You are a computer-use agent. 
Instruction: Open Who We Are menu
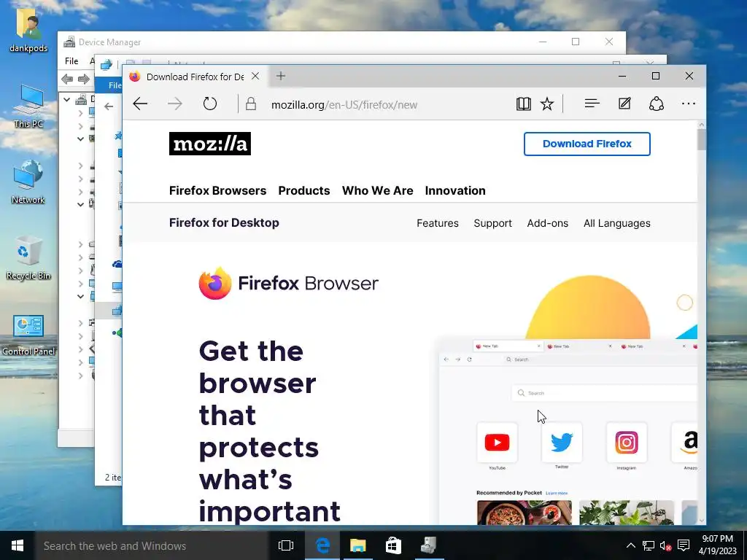377,190
